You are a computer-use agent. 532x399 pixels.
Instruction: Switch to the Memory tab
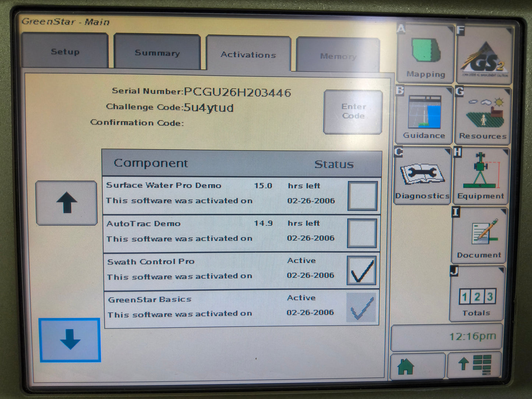tap(338, 55)
